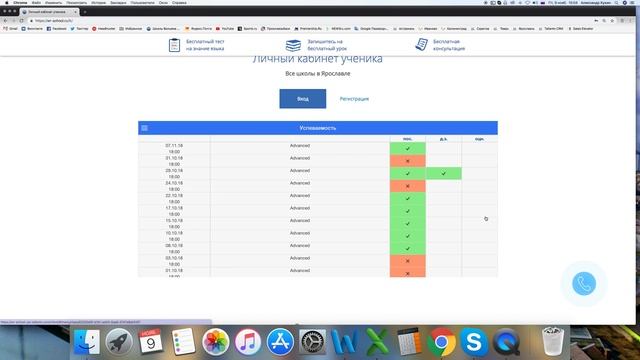Click the green attendance check for 07.11.18

point(407,149)
